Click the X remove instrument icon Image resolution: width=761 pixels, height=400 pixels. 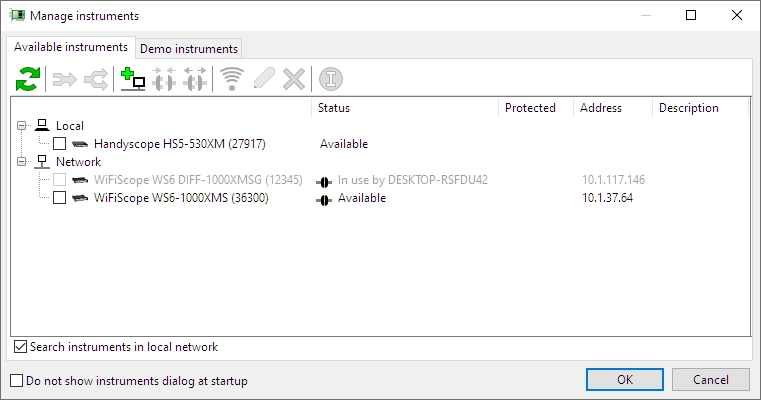pyautogui.click(x=293, y=78)
